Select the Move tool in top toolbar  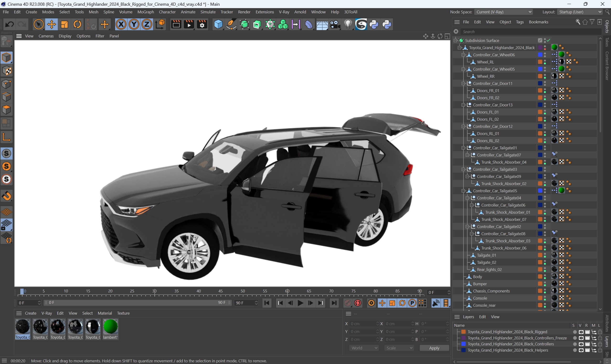(51, 25)
